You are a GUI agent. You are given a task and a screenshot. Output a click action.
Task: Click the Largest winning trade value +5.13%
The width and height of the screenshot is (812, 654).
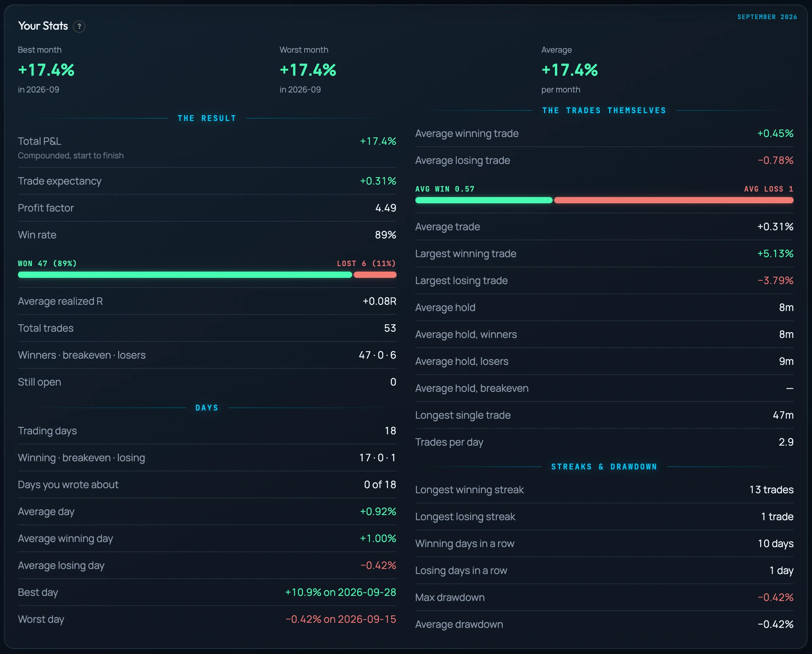[x=775, y=254]
